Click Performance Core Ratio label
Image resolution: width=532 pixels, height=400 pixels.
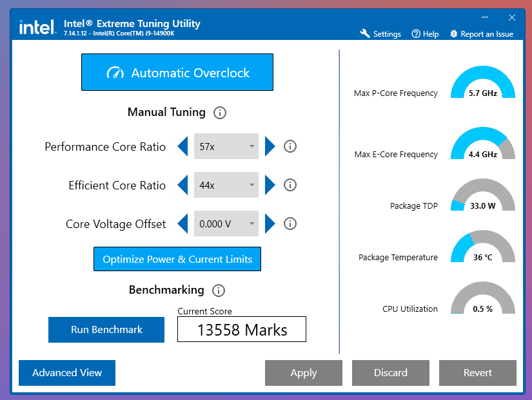[x=105, y=147]
